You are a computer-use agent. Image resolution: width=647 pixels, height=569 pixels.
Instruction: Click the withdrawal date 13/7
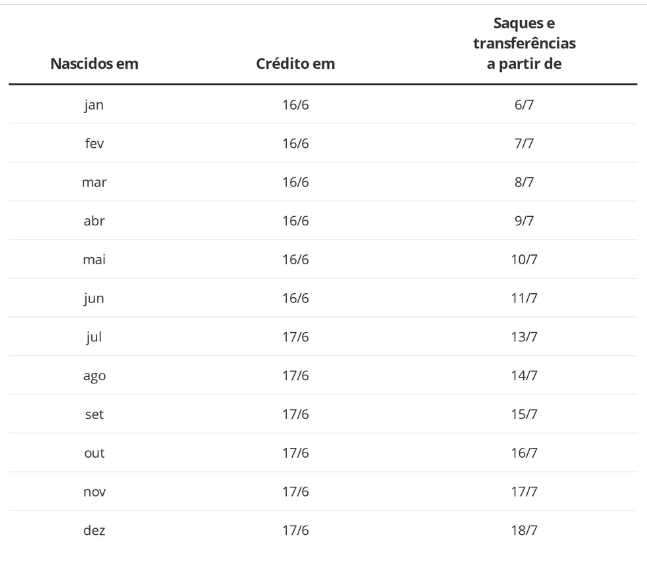click(x=524, y=337)
